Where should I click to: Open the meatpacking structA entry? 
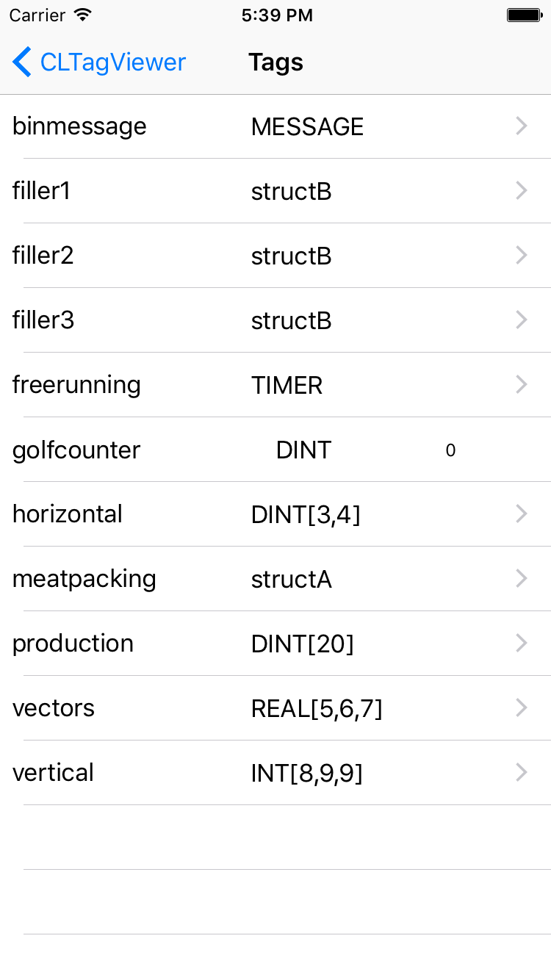(291, 580)
